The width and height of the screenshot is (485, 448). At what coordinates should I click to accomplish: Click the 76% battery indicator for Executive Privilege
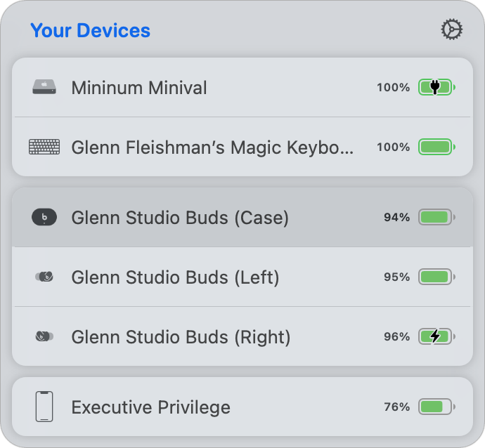click(436, 407)
